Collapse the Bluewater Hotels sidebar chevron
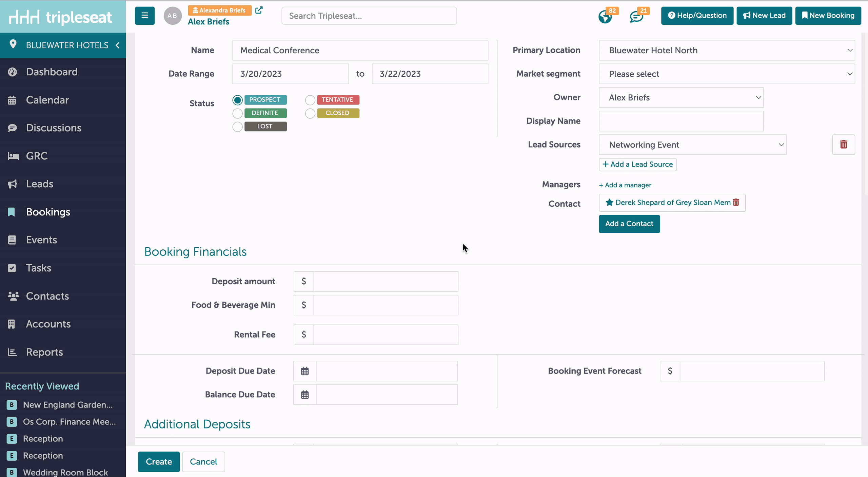The height and width of the screenshot is (477, 868). click(x=118, y=45)
